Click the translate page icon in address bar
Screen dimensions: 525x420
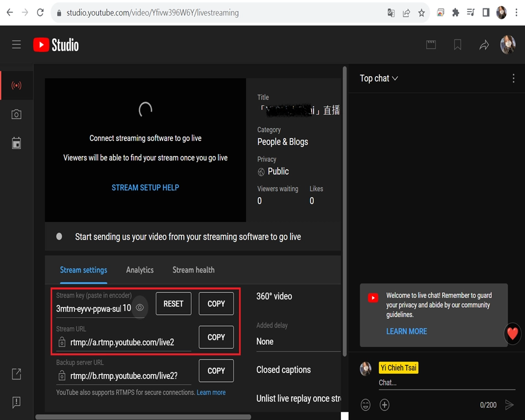tap(391, 13)
